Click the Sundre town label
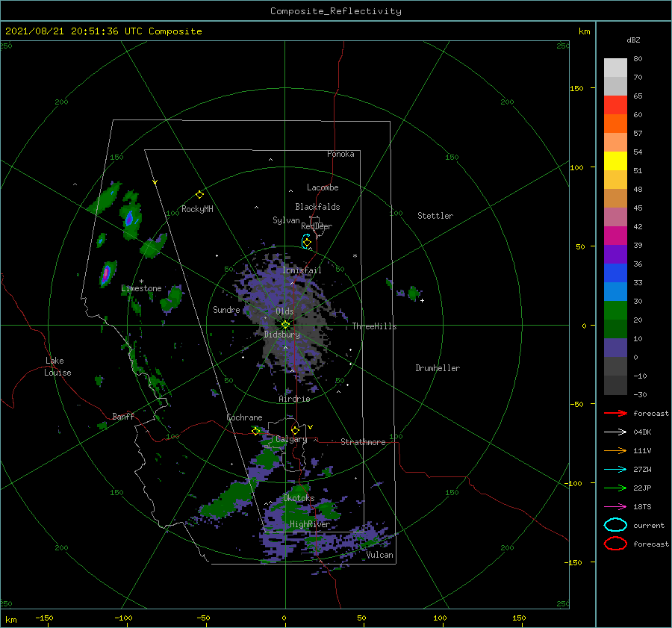672x628 pixels. [x=226, y=309]
